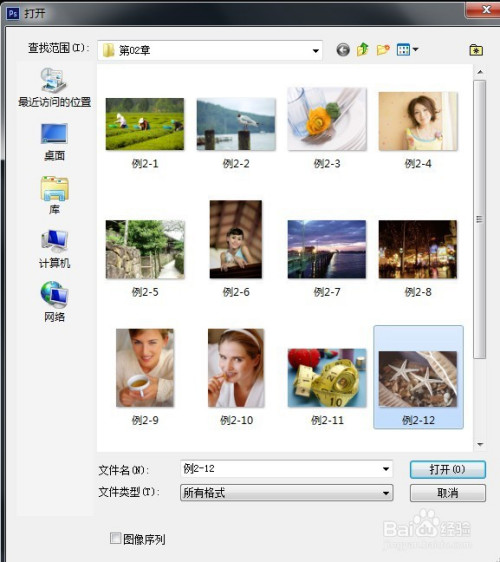
Task: Open 最近访问的位置 in the sidebar
Action: [54, 88]
